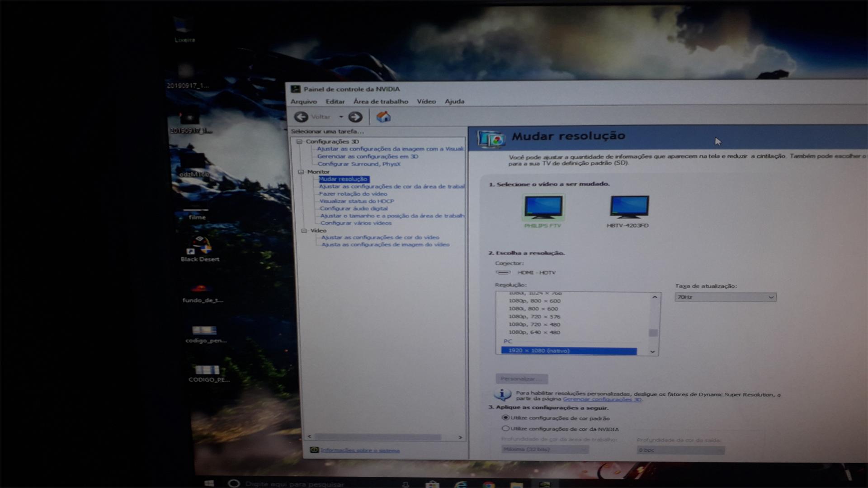Click task pane horizontal scroll left arrow
Screen dimensions: 868x488
click(309, 437)
